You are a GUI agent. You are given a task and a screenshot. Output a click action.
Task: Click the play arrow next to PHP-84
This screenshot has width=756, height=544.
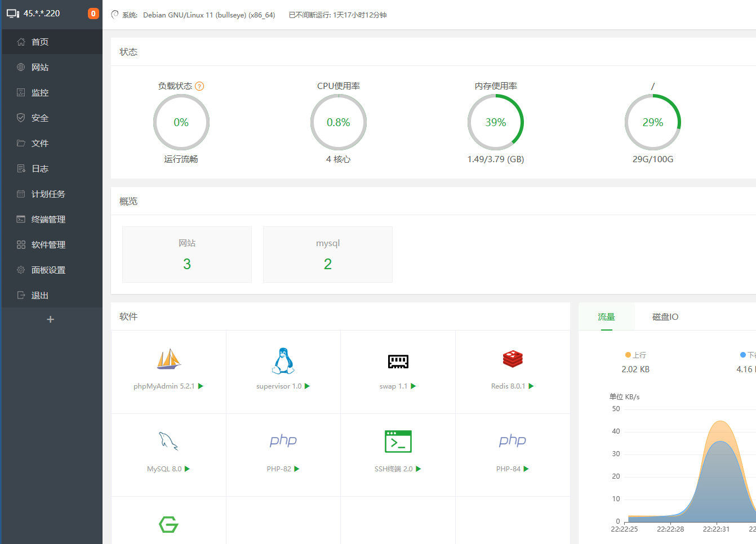click(x=526, y=469)
